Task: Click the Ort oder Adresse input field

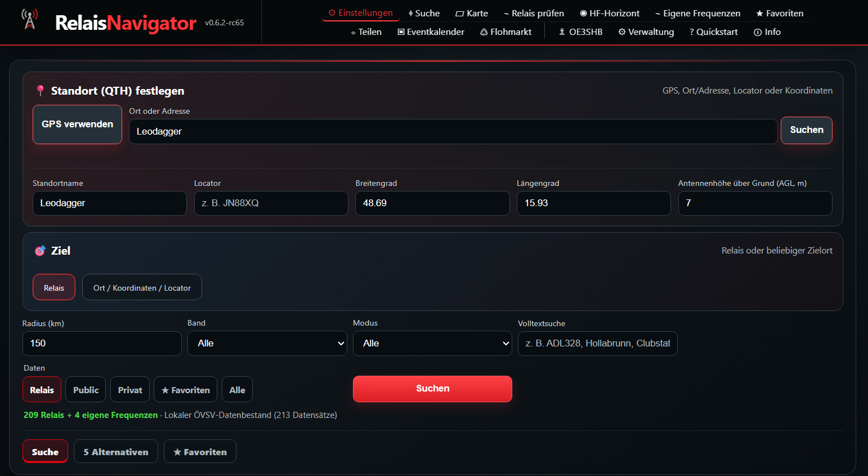Action: pos(453,131)
